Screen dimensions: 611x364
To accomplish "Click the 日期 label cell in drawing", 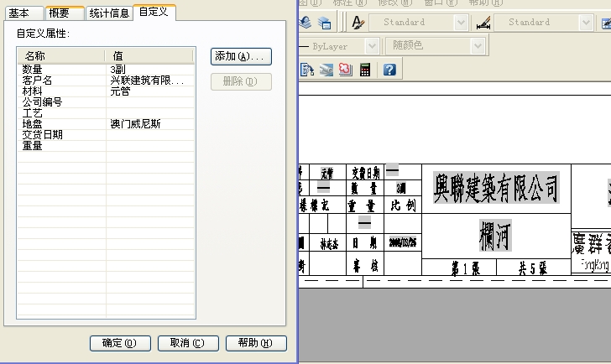I will [365, 243].
